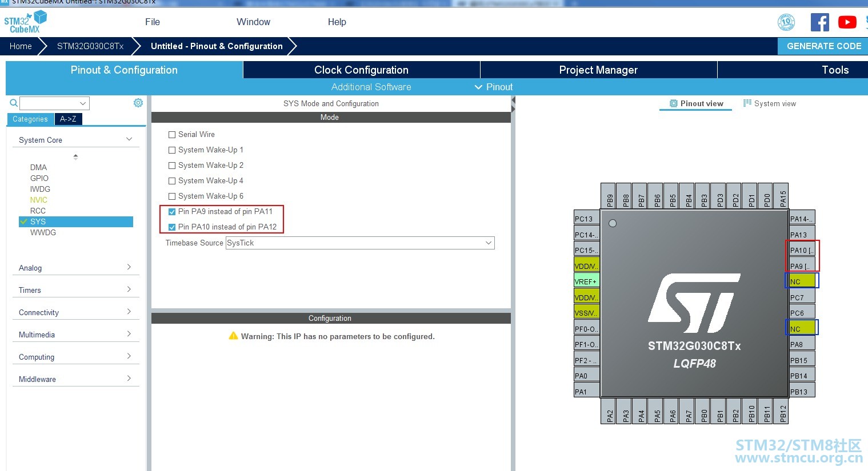Open the Timebase Source dropdown
The image size is (868, 471).
pos(360,243)
